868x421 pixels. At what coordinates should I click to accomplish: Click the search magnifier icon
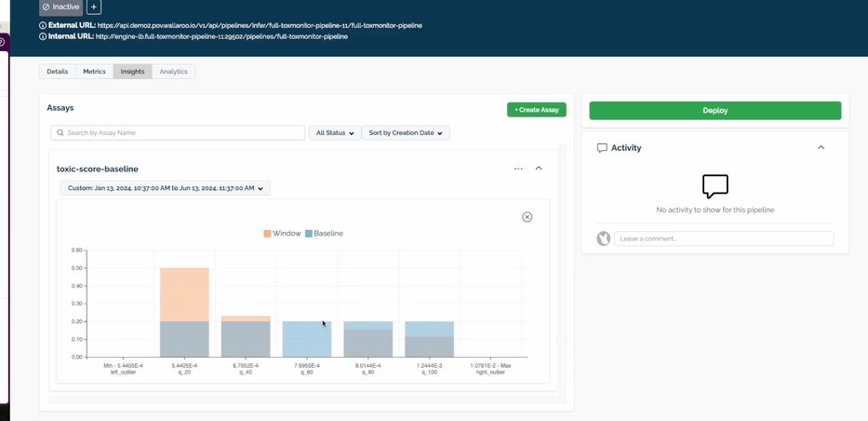tap(60, 133)
